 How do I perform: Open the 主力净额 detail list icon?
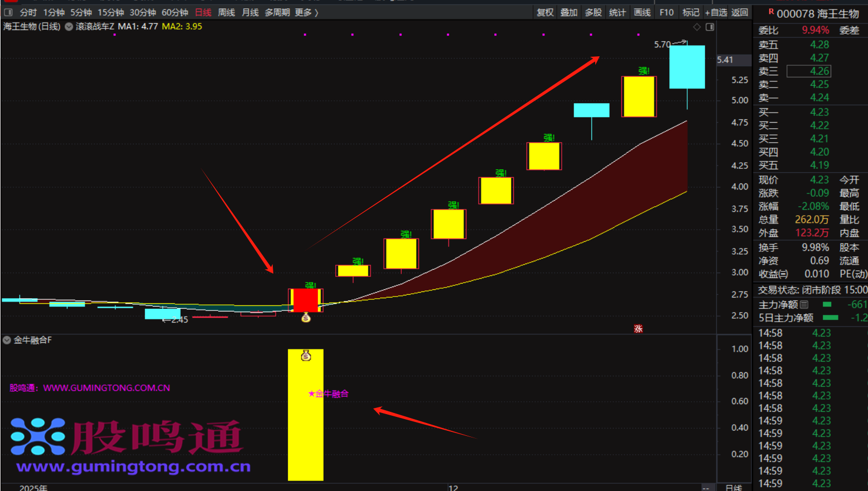point(804,304)
